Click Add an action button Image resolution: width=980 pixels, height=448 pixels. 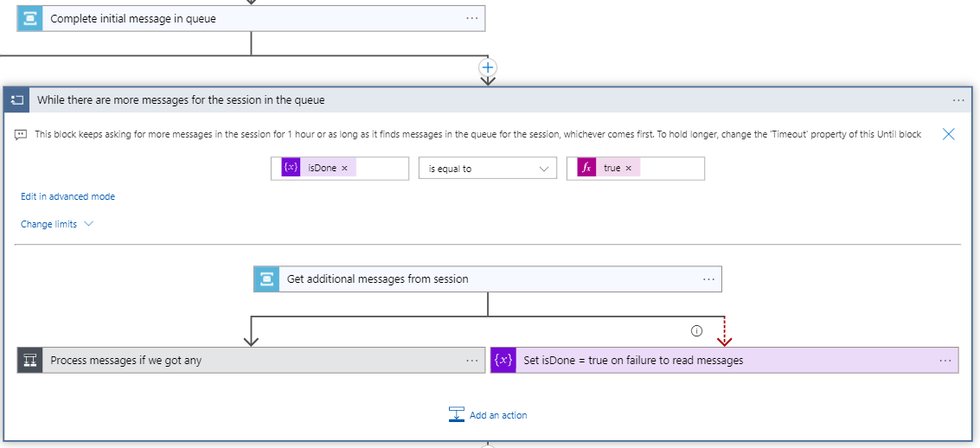click(x=488, y=415)
